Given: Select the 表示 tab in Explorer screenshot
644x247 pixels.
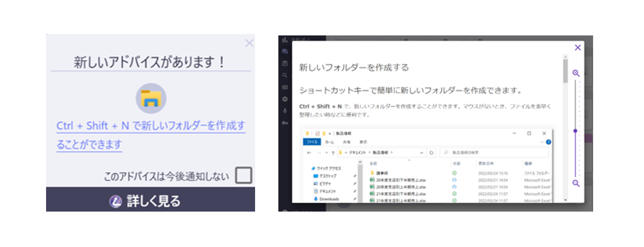Looking at the screenshot, I should 363,142.
